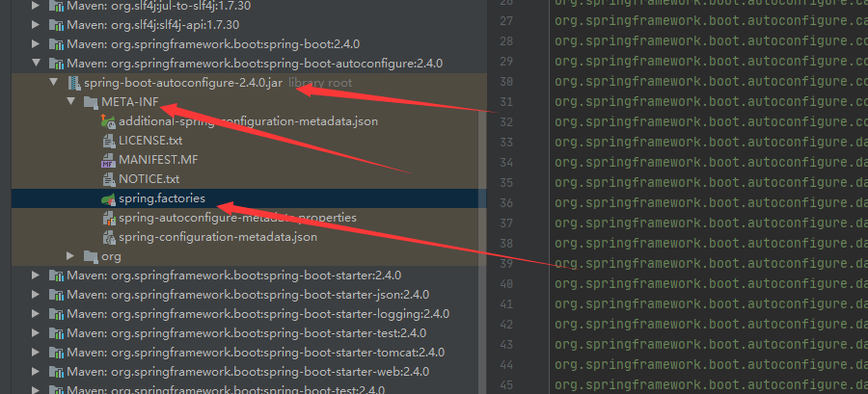Collapse the META-INF folder arrow
This screenshot has height=394, width=868.
pos(70,102)
